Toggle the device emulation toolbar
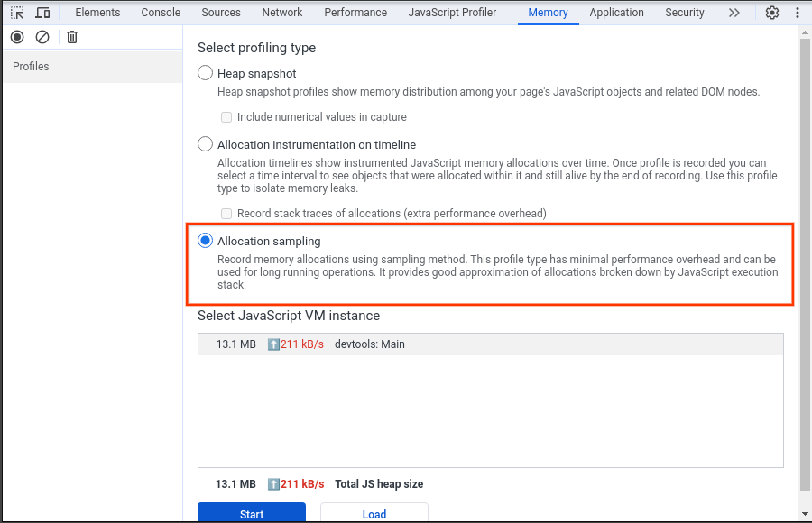 [42, 12]
